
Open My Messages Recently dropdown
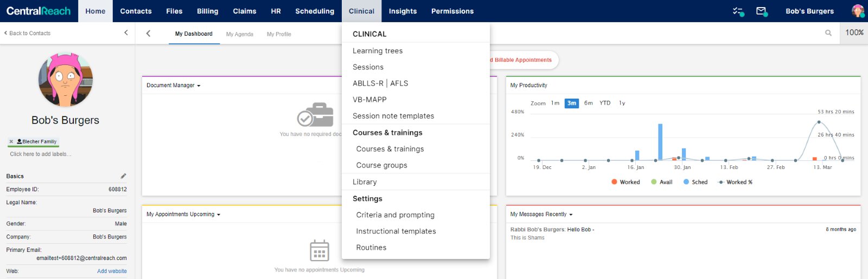pos(541,215)
